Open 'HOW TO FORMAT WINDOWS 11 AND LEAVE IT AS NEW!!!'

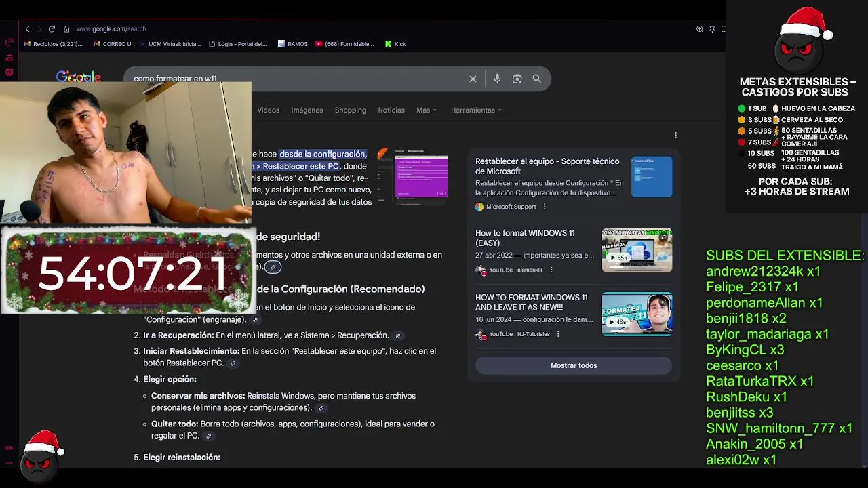(x=532, y=302)
